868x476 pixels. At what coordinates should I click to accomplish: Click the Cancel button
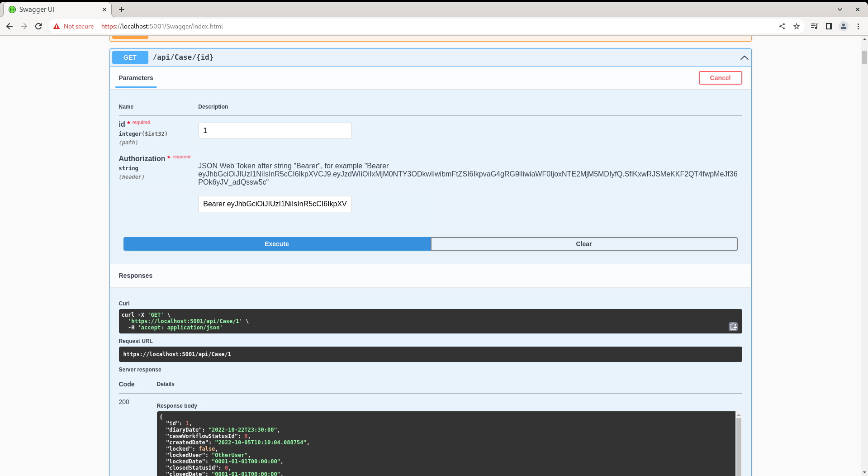coord(720,78)
